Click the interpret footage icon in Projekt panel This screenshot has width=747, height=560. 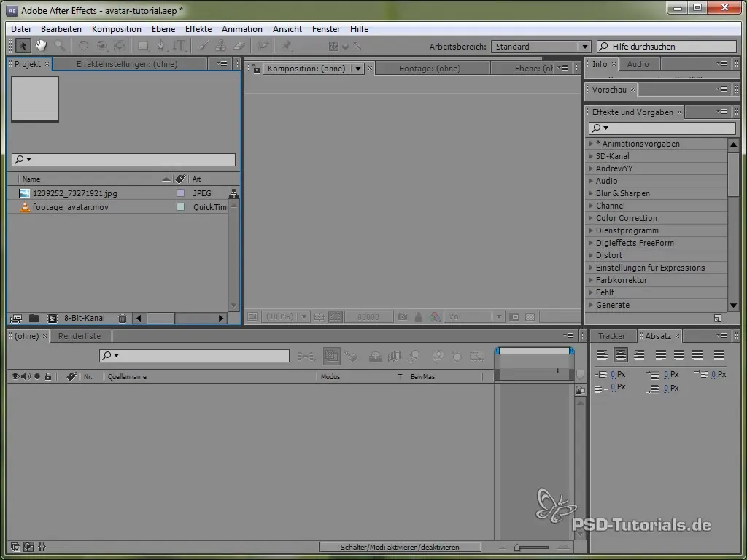[x=16, y=318]
